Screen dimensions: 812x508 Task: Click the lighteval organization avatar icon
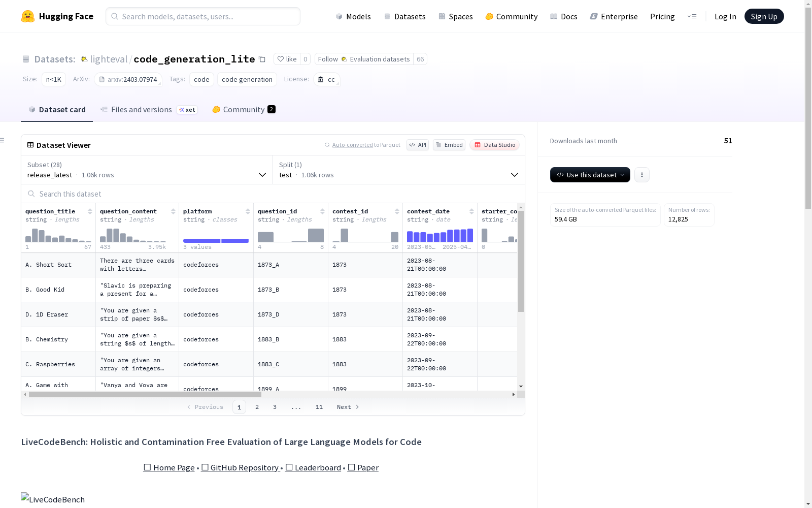tap(84, 59)
